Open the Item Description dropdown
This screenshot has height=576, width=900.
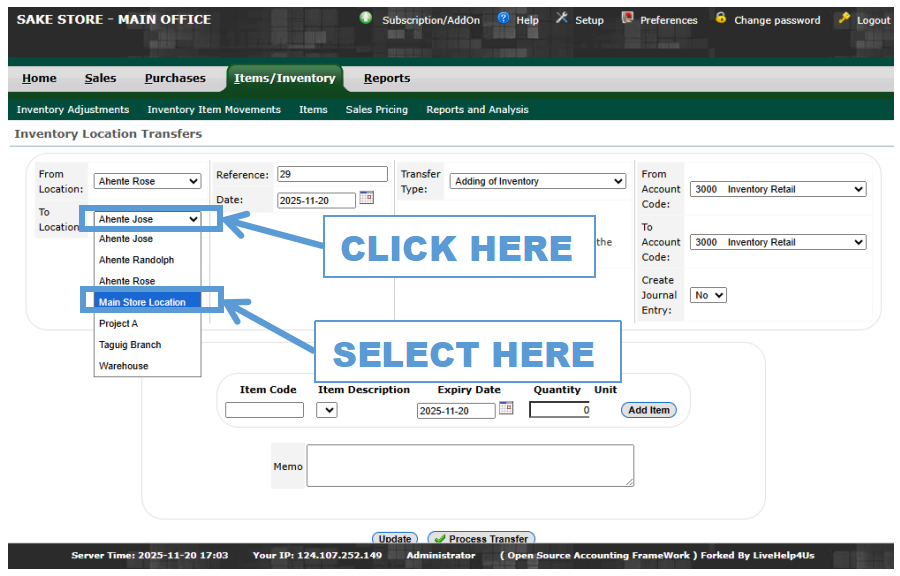(x=327, y=410)
